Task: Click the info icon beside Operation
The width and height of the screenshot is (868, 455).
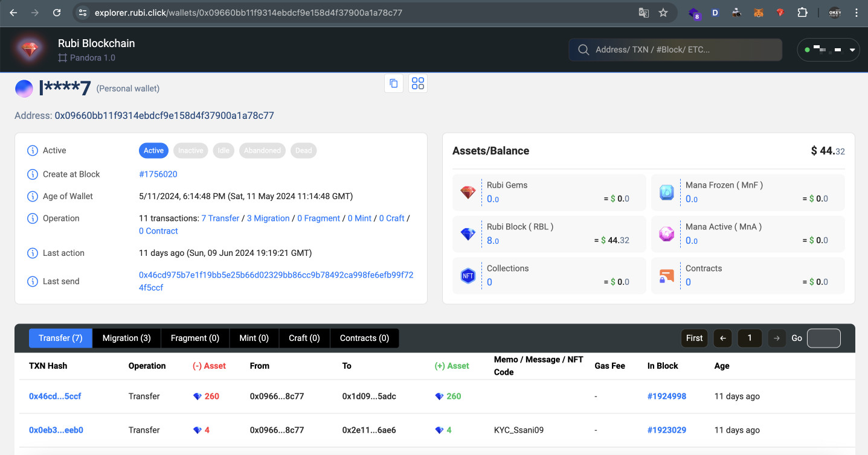Action: tap(33, 218)
